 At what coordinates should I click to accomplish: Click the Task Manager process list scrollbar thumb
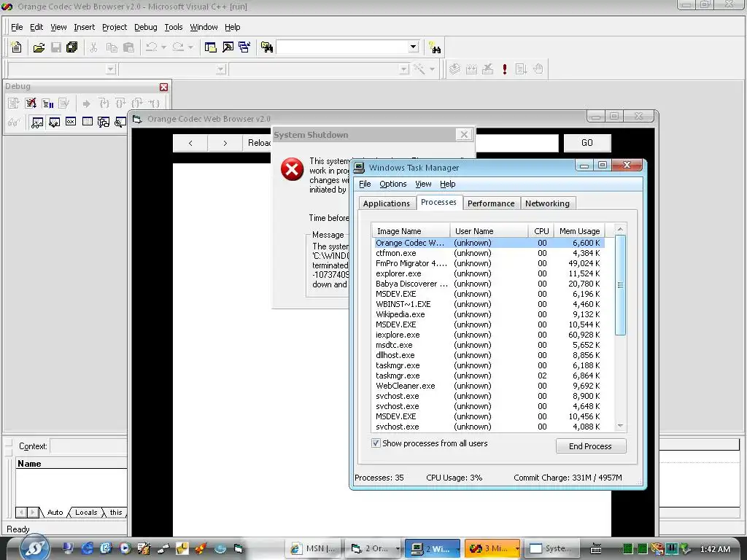click(x=620, y=285)
